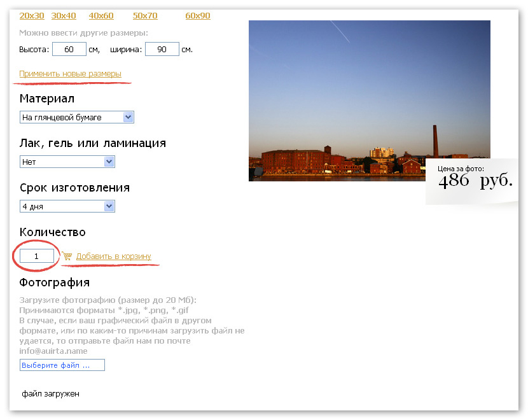528x420 pixels.
Task: Click the Высота height input field
Action: [69, 49]
